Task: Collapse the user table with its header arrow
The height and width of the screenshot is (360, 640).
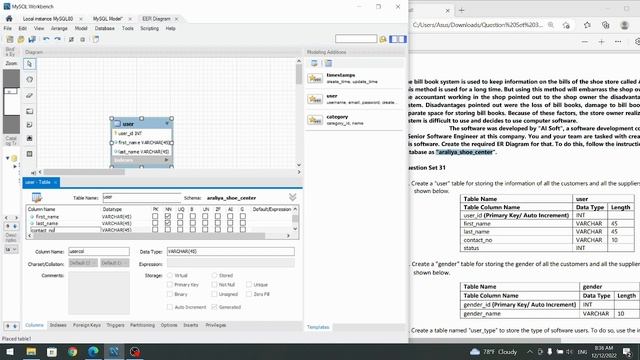Action: click(167, 123)
